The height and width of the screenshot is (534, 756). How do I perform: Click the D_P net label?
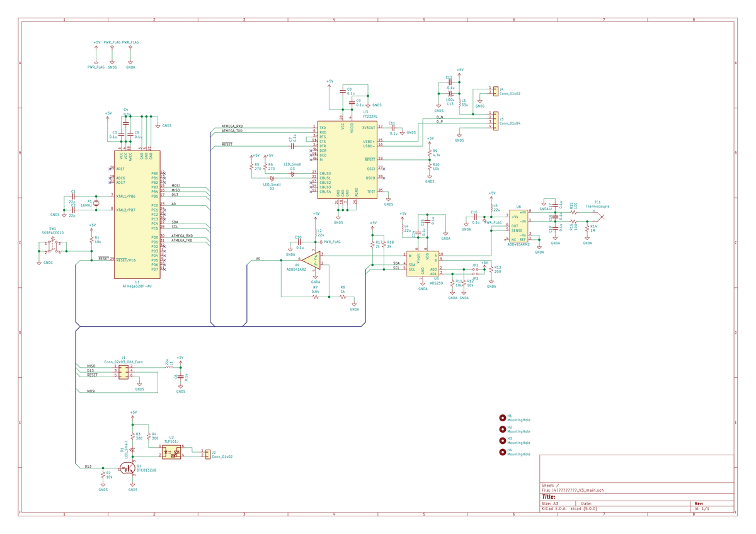[440, 121]
